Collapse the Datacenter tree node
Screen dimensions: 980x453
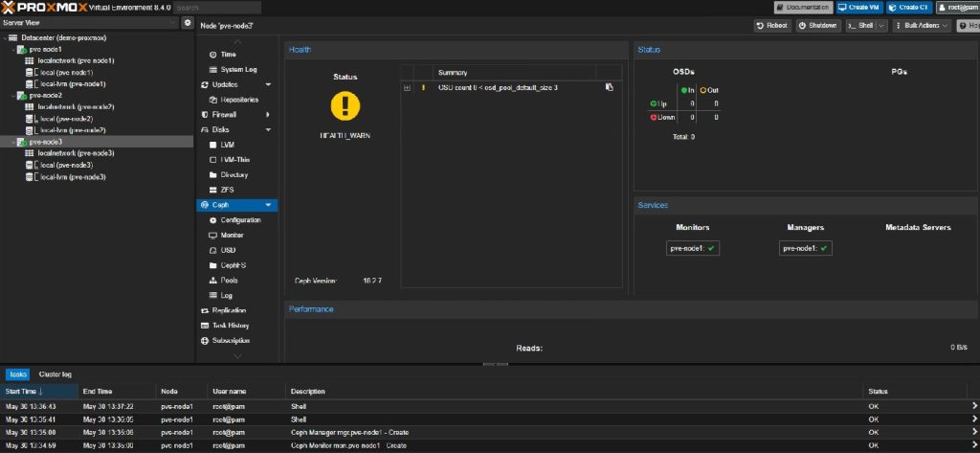5,37
